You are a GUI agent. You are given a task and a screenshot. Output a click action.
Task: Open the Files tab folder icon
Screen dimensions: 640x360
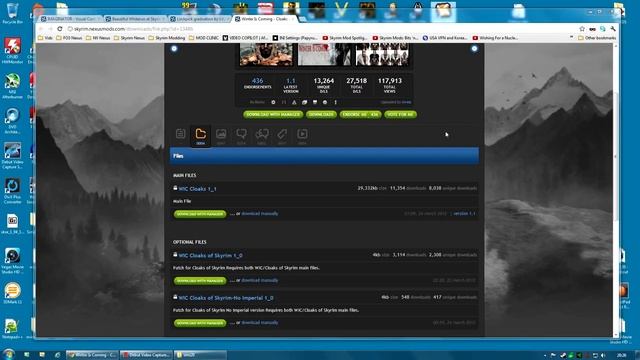200,136
